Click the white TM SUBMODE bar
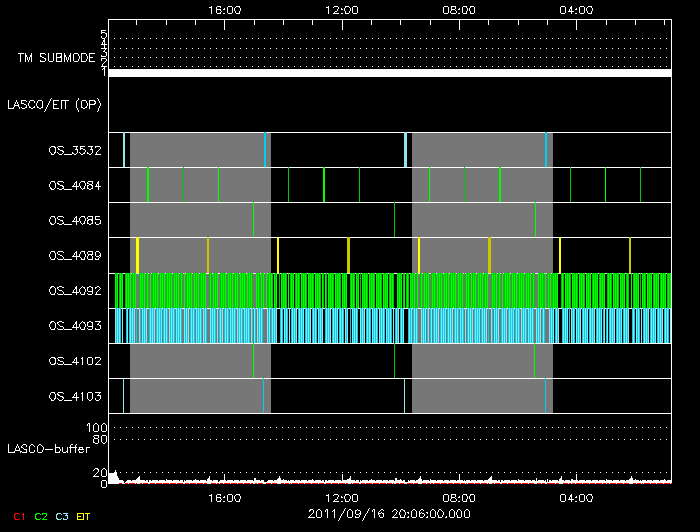 point(389,73)
